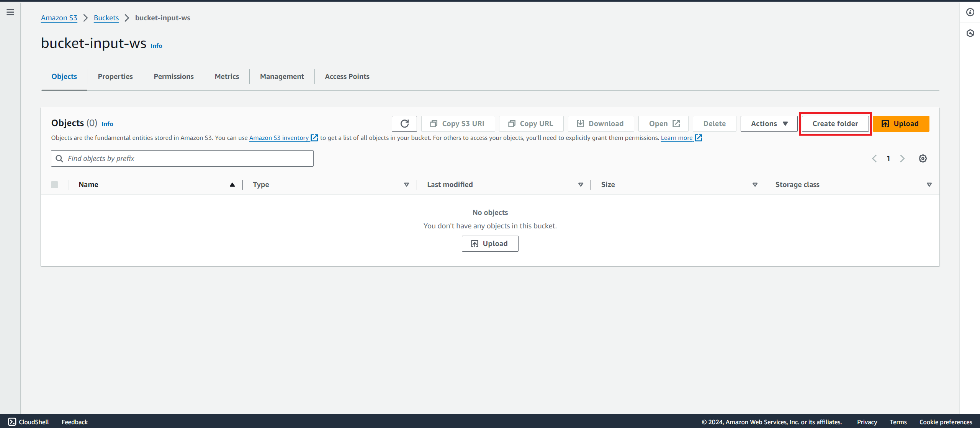This screenshot has width=980, height=428.
Task: Click the Download button
Action: click(601, 124)
